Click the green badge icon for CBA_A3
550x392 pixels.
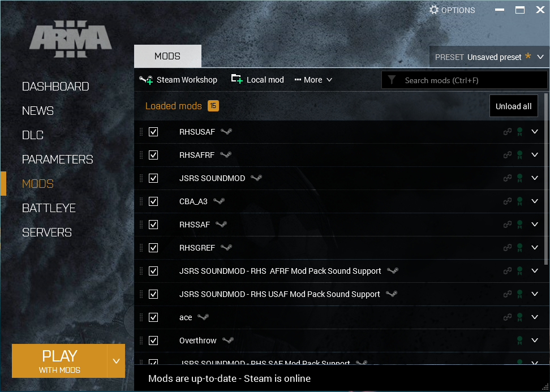[519, 201]
